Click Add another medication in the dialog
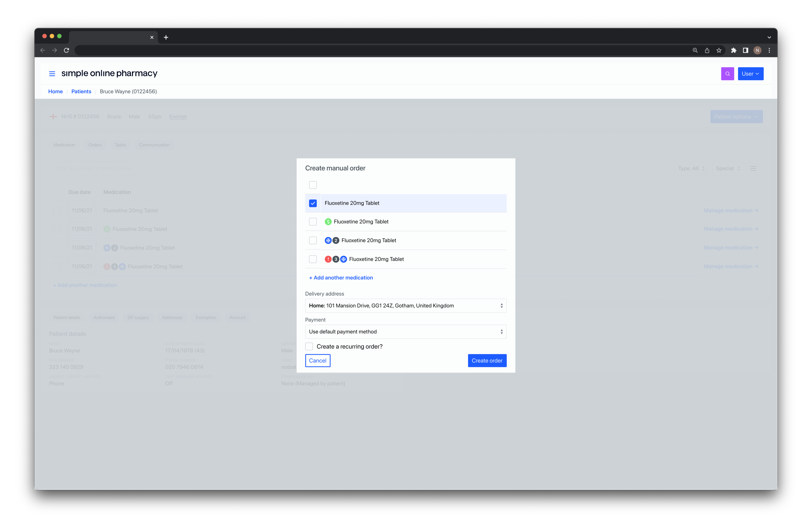The height and width of the screenshot is (531, 812). point(341,278)
